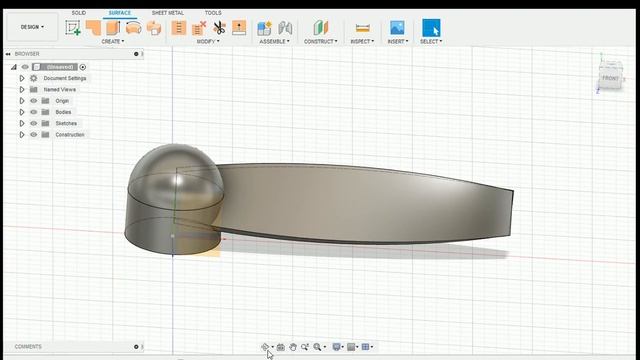The image size is (640, 360).
Task: Click the ViewCube Front face
Action: point(611,78)
